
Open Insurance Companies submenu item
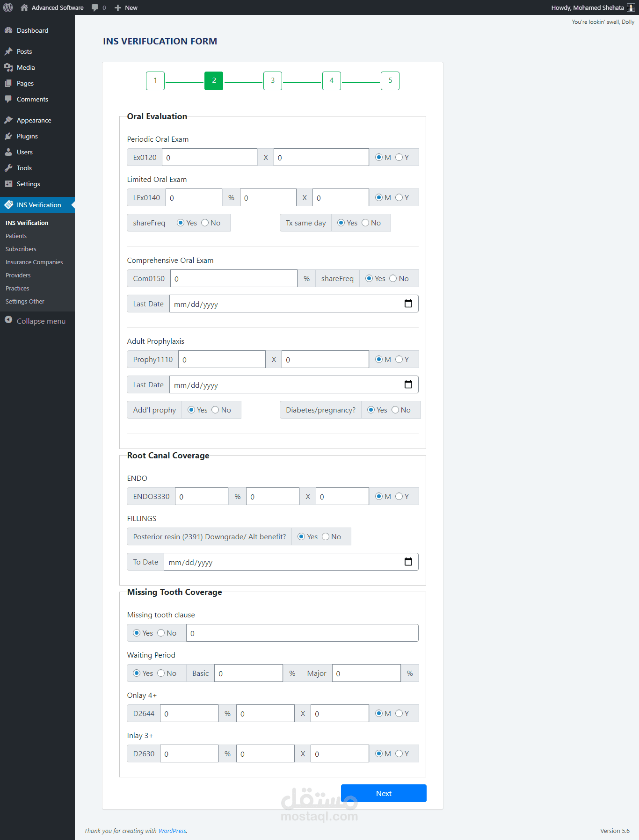pos(34,262)
